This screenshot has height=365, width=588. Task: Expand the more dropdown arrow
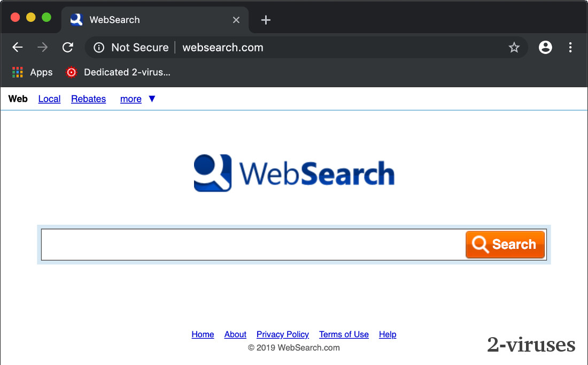[x=152, y=99]
